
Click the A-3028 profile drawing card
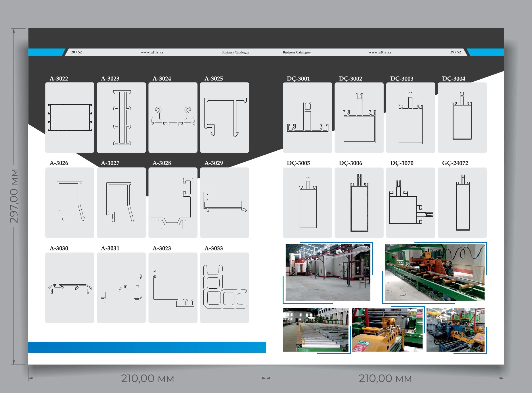point(173,203)
